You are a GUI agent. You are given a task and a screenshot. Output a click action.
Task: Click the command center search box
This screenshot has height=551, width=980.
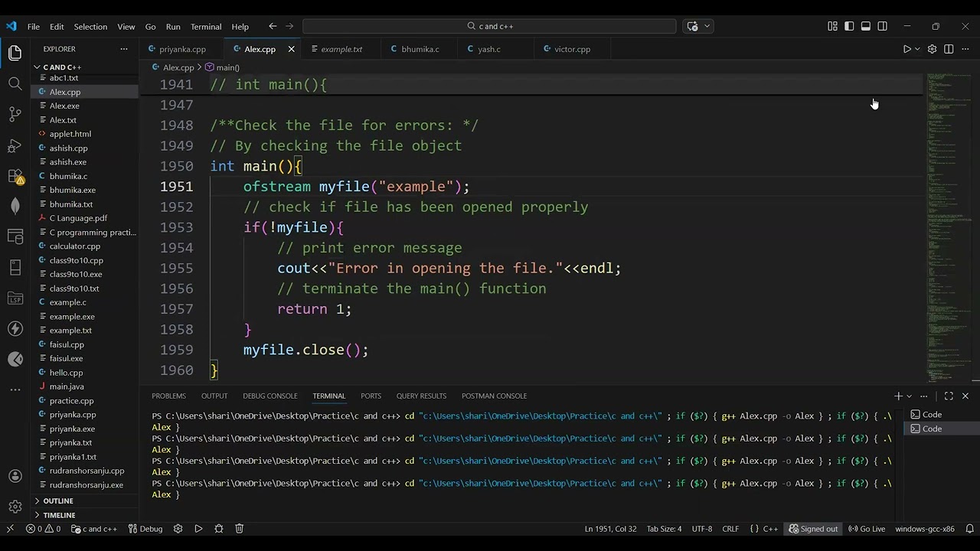(x=489, y=26)
